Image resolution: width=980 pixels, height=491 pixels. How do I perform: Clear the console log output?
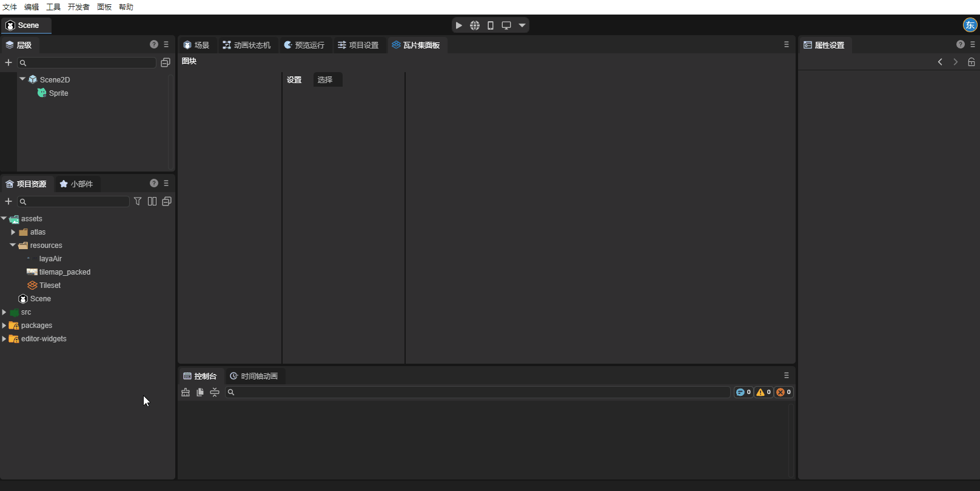(x=186, y=392)
